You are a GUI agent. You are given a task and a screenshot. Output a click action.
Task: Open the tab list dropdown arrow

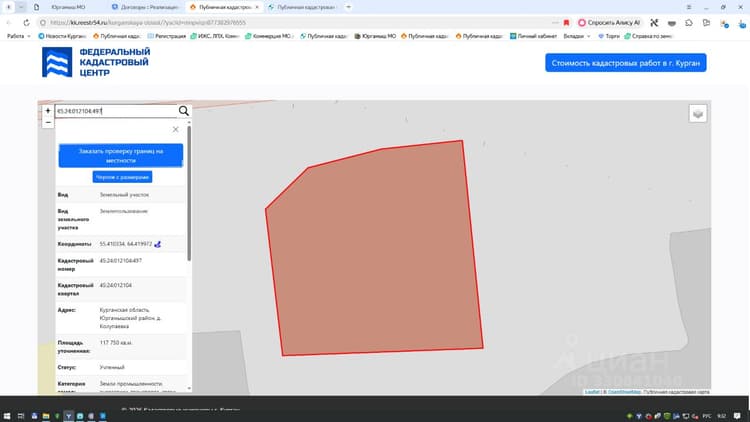coord(21,7)
